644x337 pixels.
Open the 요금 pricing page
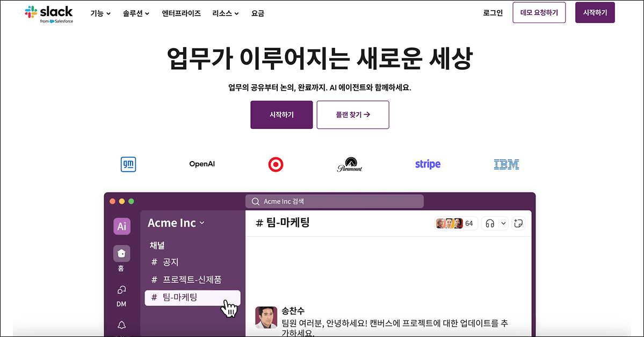tap(257, 13)
